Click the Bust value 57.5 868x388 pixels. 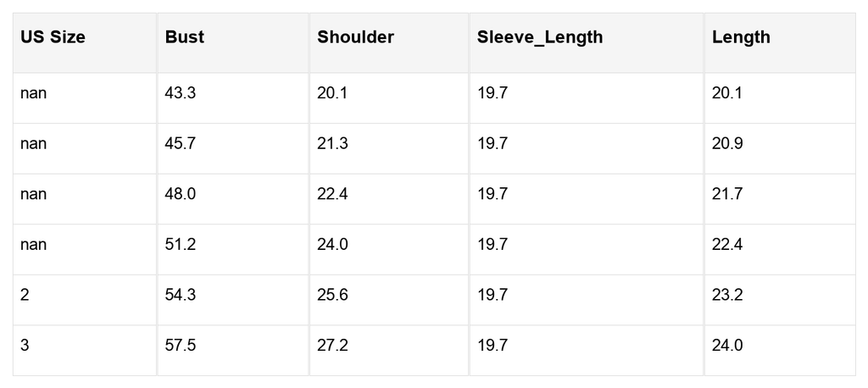point(180,345)
